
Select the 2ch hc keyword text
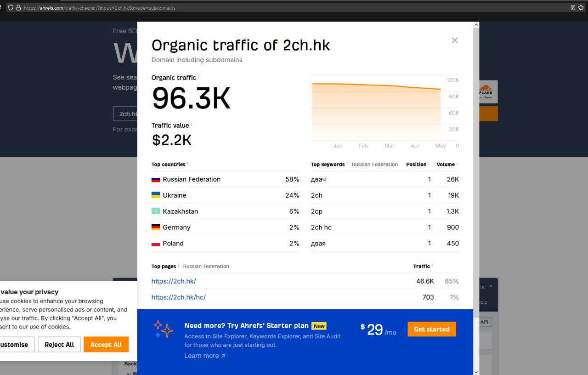coord(321,227)
